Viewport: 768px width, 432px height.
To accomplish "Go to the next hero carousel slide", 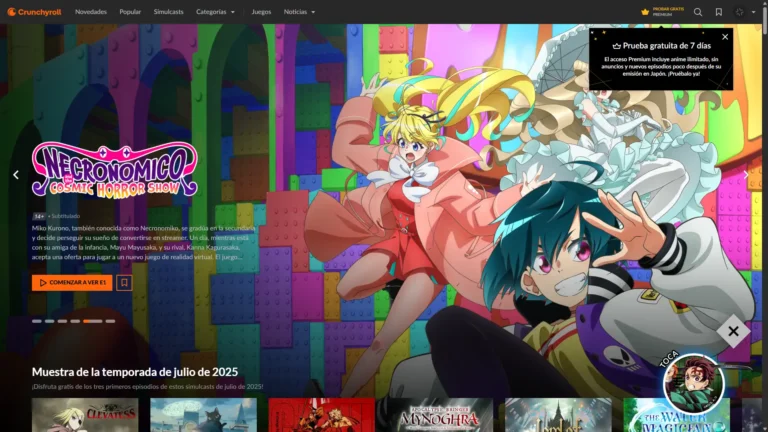I will (x=746, y=174).
